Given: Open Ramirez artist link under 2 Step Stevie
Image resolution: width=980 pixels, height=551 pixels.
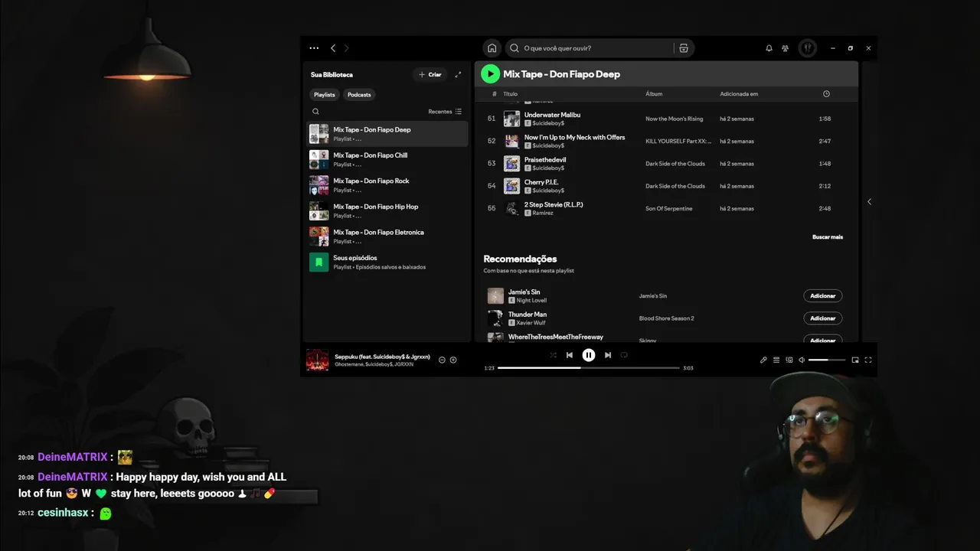Looking at the screenshot, I should point(543,213).
